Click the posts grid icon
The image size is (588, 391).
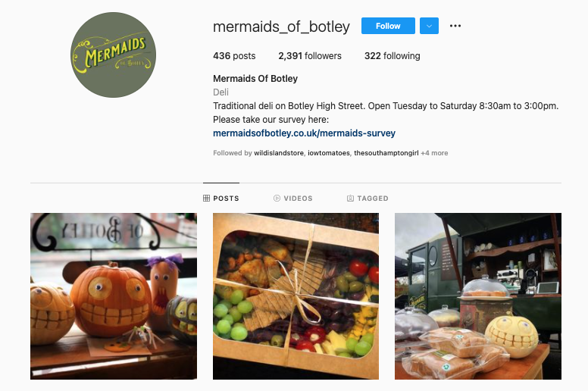pos(206,199)
